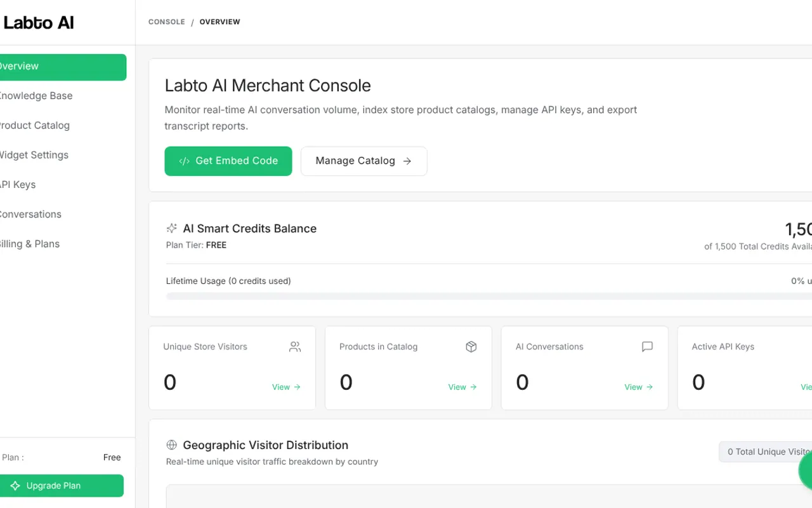Click View link in Products in Catalog card
This screenshot has width=812, height=508.
click(x=462, y=387)
